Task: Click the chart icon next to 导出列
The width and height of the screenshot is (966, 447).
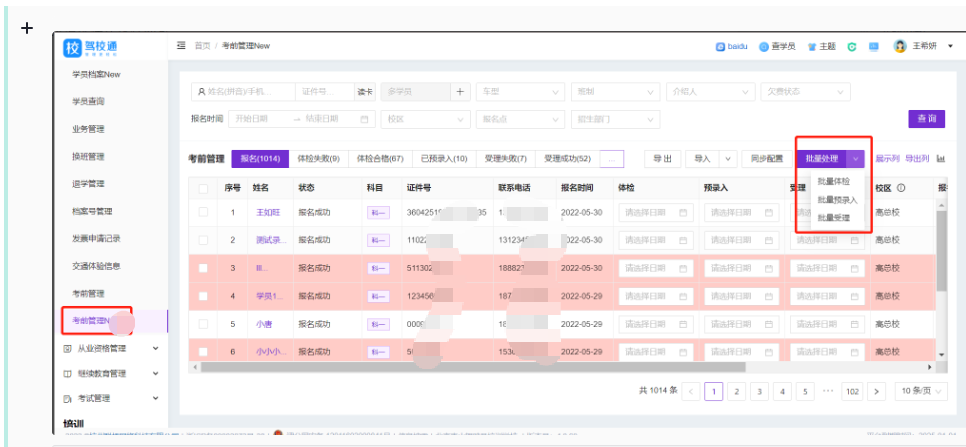Action: tap(941, 158)
